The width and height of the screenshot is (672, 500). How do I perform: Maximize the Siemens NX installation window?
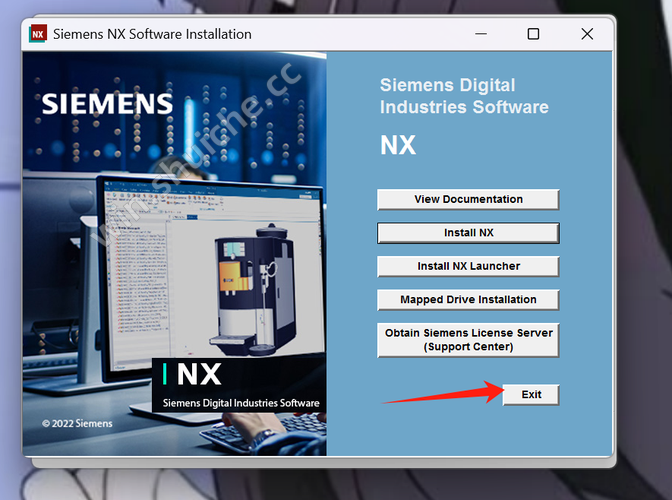(533, 34)
